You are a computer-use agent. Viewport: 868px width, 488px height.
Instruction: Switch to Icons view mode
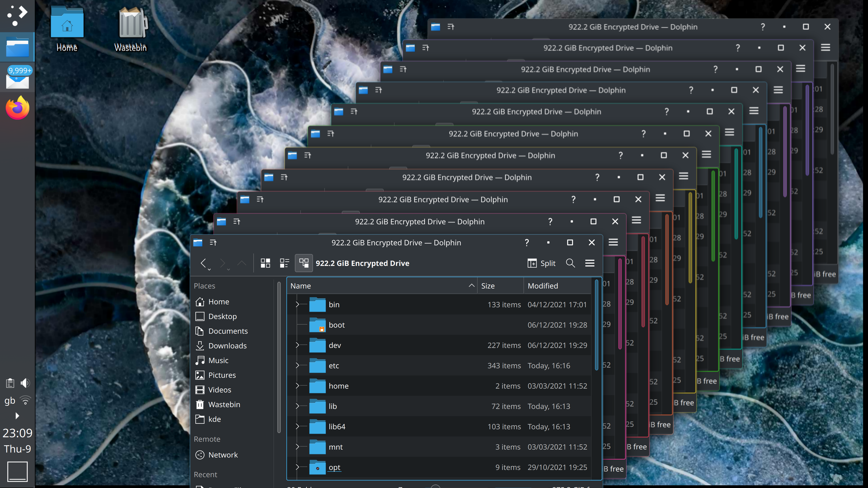pos(265,263)
